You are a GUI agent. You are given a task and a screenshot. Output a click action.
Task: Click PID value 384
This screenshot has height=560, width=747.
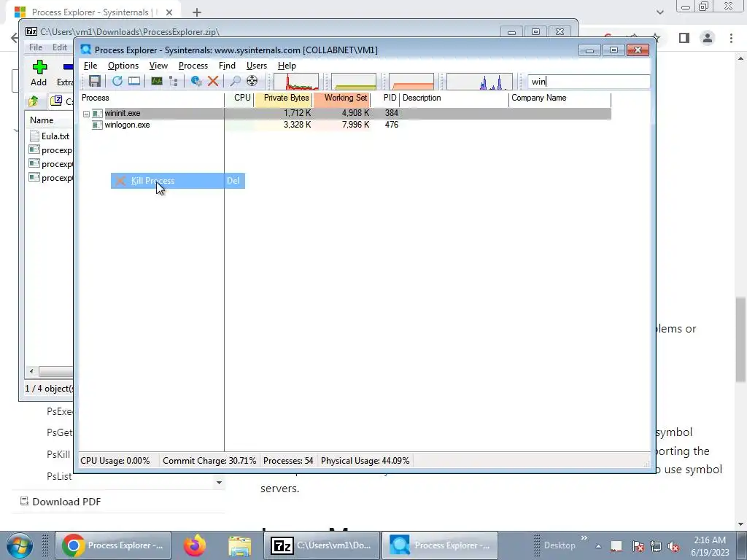coord(391,113)
